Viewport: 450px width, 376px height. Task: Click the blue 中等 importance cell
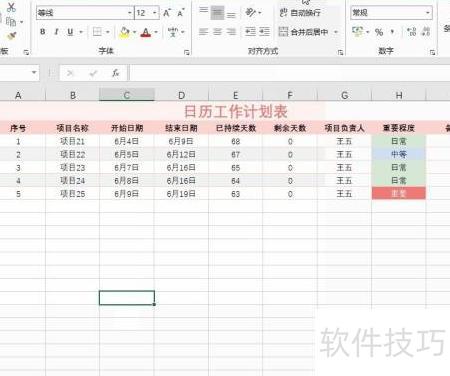(399, 154)
